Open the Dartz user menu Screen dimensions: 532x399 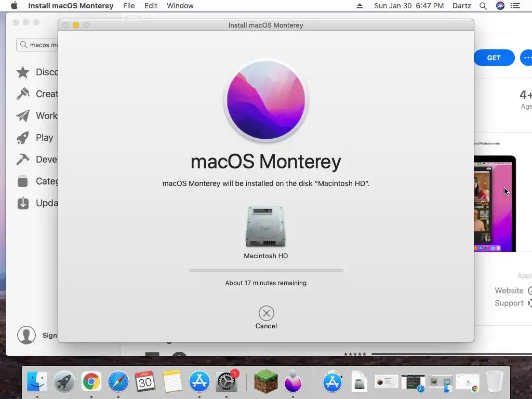point(462,6)
